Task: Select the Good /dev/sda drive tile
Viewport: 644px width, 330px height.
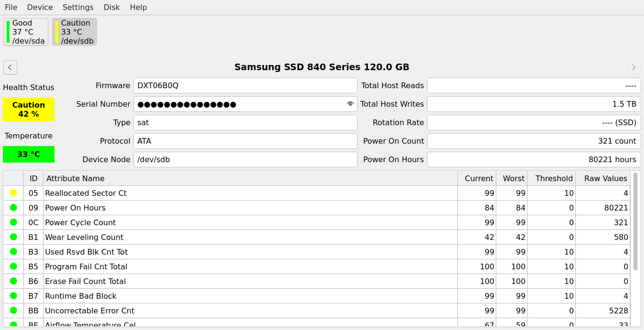Action: (26, 31)
